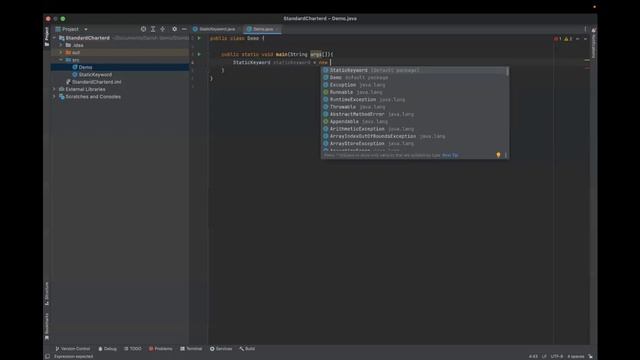Click LF line separator in status bar
The width and height of the screenshot is (640, 360).
tap(544, 356)
